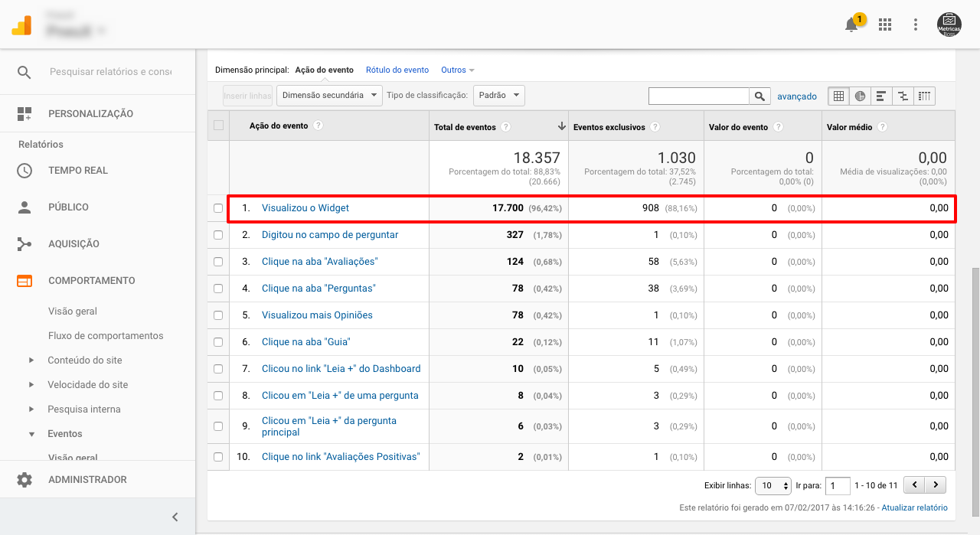Click the Administrador gear icon
This screenshot has width=980, height=535.
click(x=24, y=480)
